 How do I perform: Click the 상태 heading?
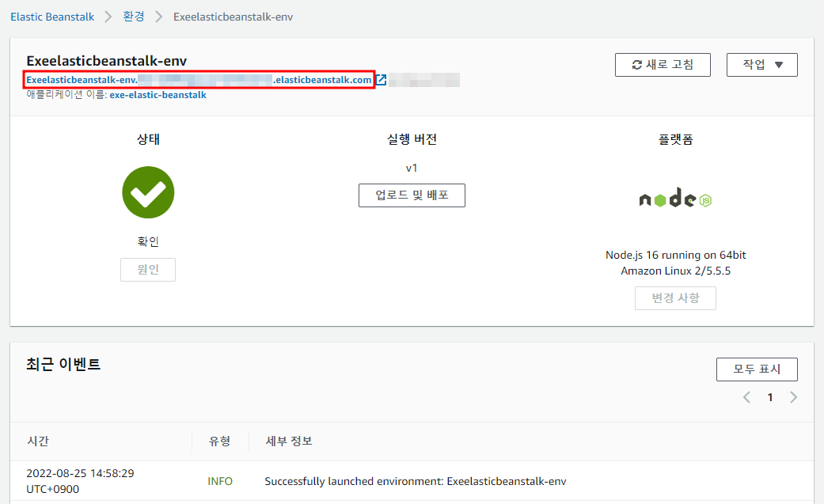148,139
